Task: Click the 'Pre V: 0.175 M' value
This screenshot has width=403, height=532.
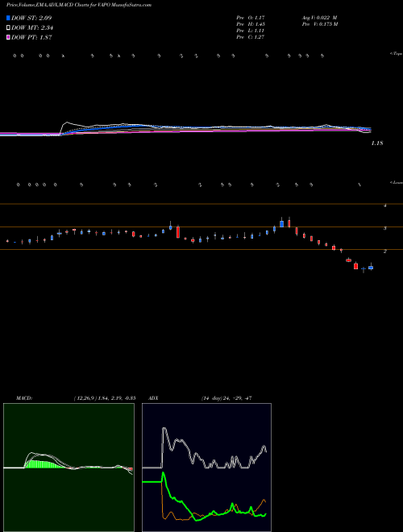Action: pos(320,24)
